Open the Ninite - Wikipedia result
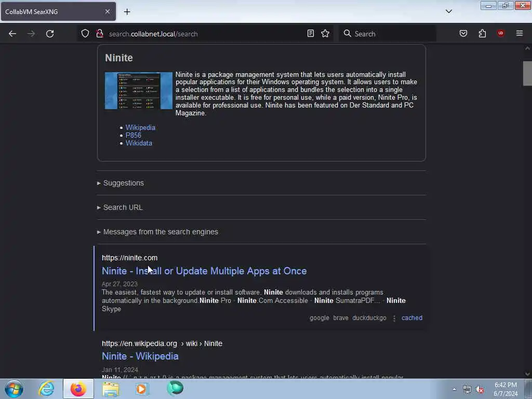This screenshot has height=399, width=532. [x=140, y=356]
